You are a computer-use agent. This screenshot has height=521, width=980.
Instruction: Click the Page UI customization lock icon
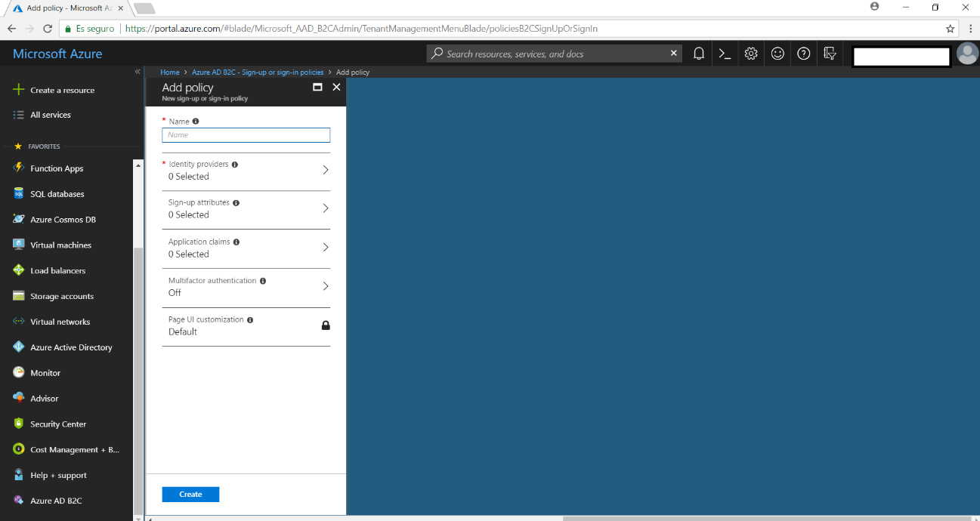tap(326, 325)
